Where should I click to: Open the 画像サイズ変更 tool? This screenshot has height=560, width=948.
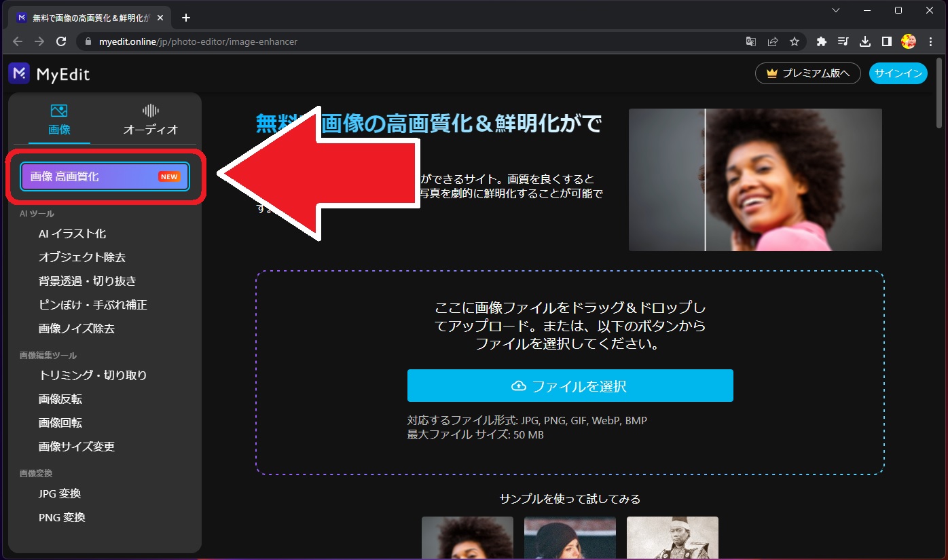(77, 447)
